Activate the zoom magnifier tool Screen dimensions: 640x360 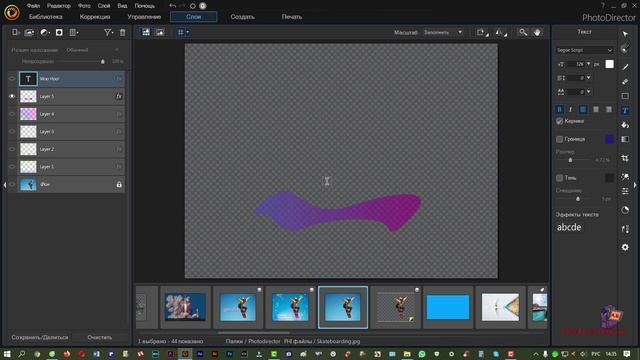(523, 32)
